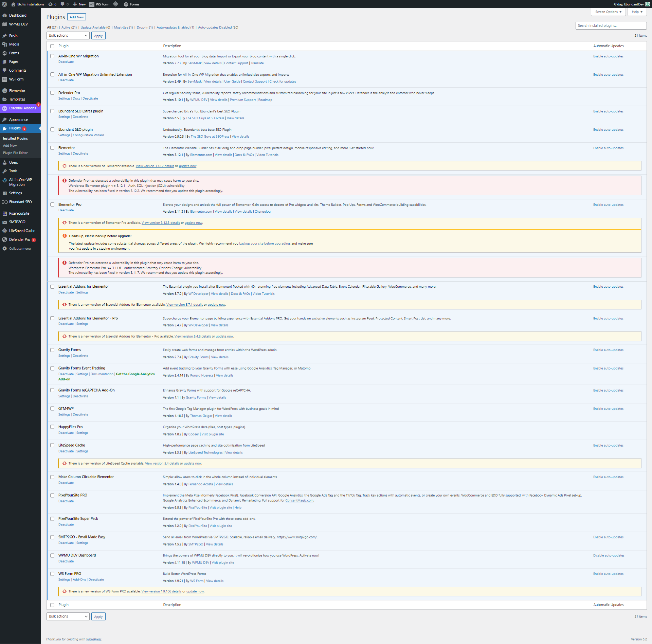Viewport: 652px width, 644px height.
Task: Enable auto-updates for WS Form PRO
Action: [x=608, y=574]
